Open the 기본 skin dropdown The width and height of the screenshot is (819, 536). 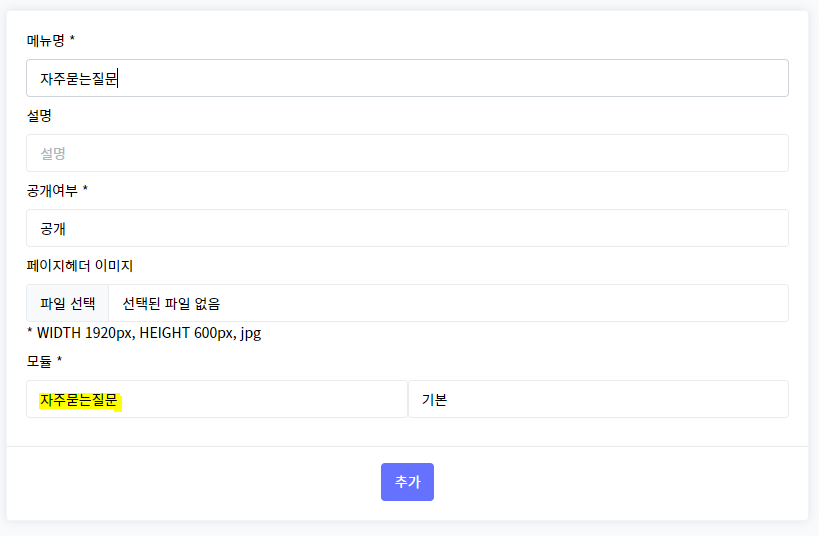coord(598,399)
